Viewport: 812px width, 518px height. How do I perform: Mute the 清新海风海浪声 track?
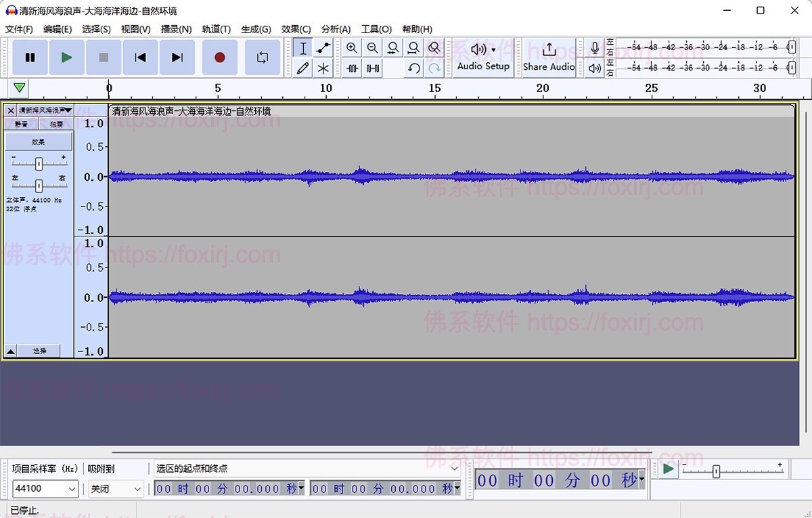point(22,124)
